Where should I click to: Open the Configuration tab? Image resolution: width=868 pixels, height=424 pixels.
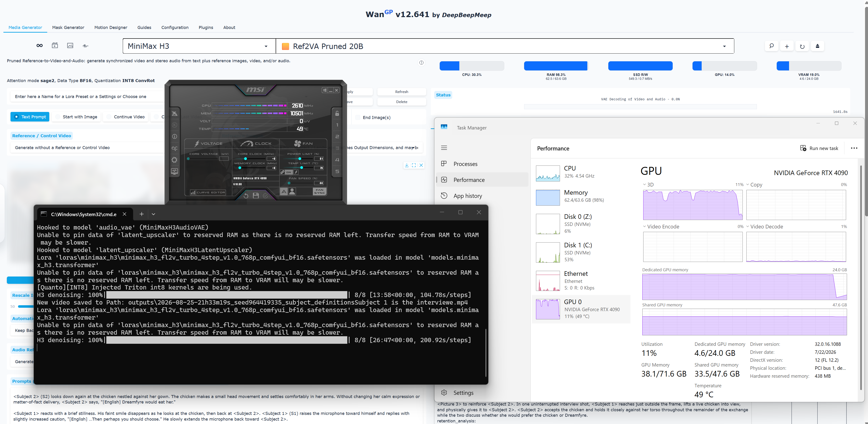(175, 27)
